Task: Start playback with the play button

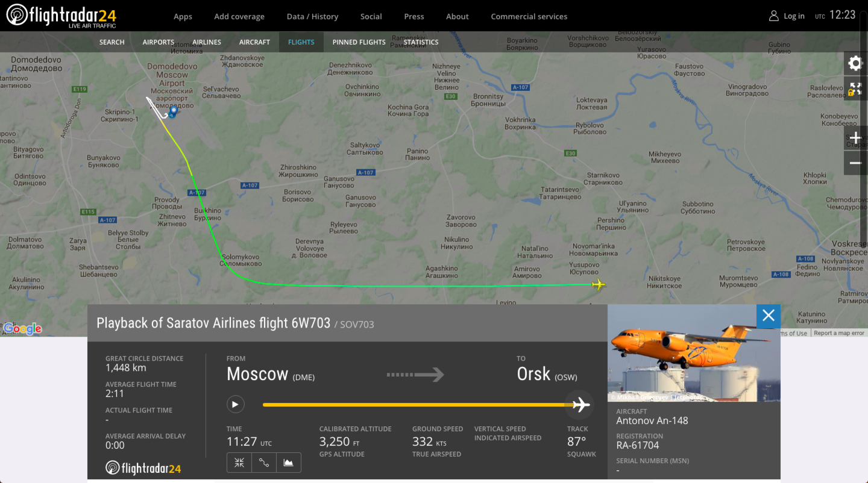Action: coord(236,404)
